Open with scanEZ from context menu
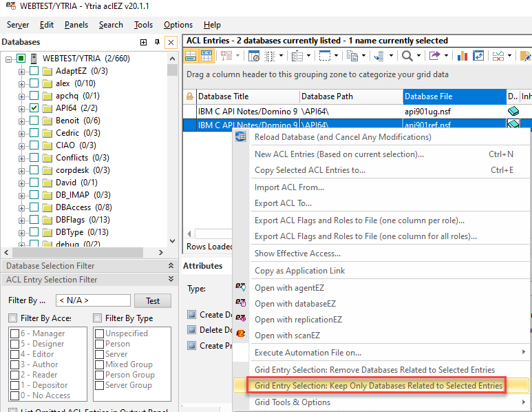 tap(284, 336)
